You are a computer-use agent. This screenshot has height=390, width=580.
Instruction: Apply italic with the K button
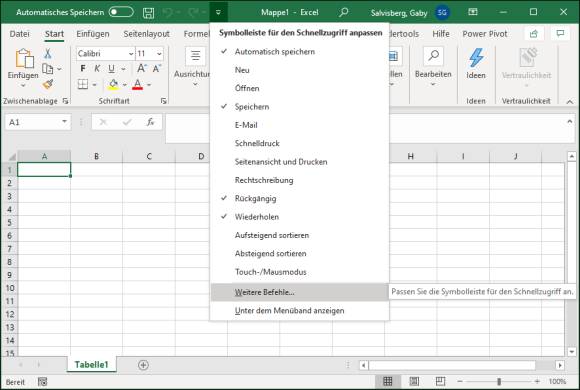97,68
